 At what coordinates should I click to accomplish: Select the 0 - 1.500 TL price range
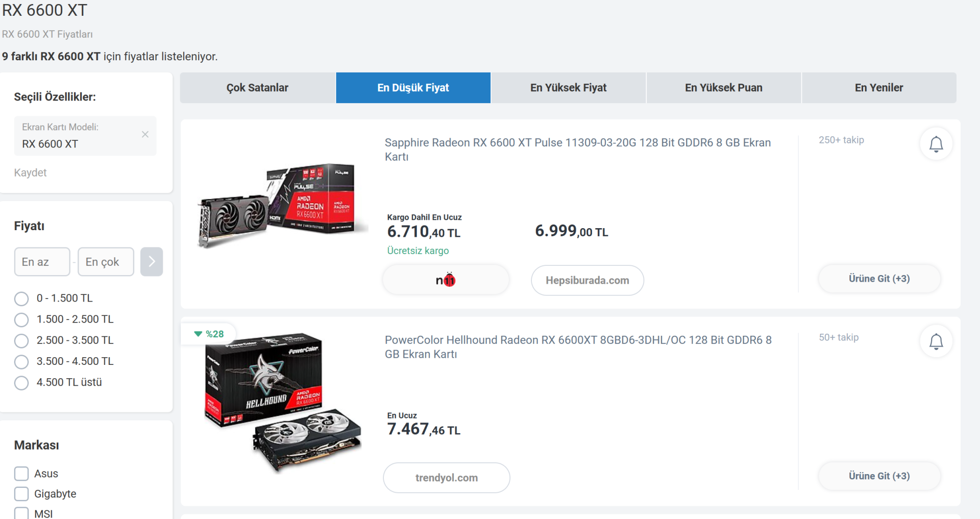pyautogui.click(x=21, y=299)
